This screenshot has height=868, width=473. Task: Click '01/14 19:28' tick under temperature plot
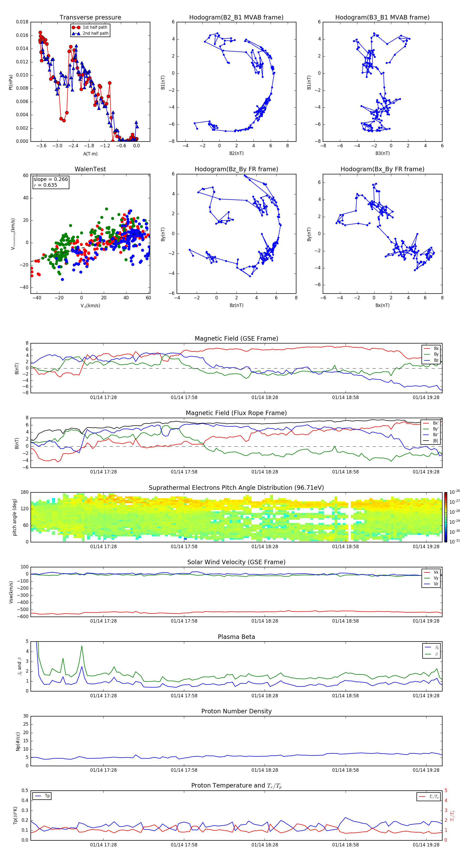pyautogui.click(x=426, y=845)
